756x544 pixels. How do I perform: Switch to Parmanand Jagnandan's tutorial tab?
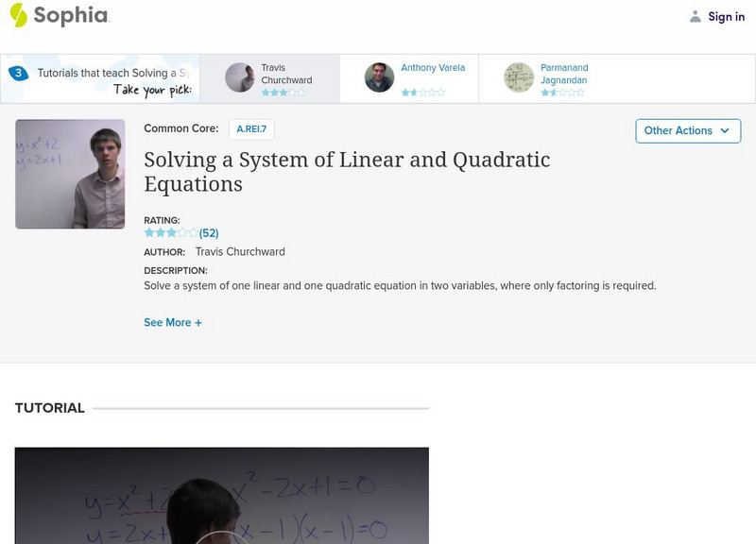point(564,74)
